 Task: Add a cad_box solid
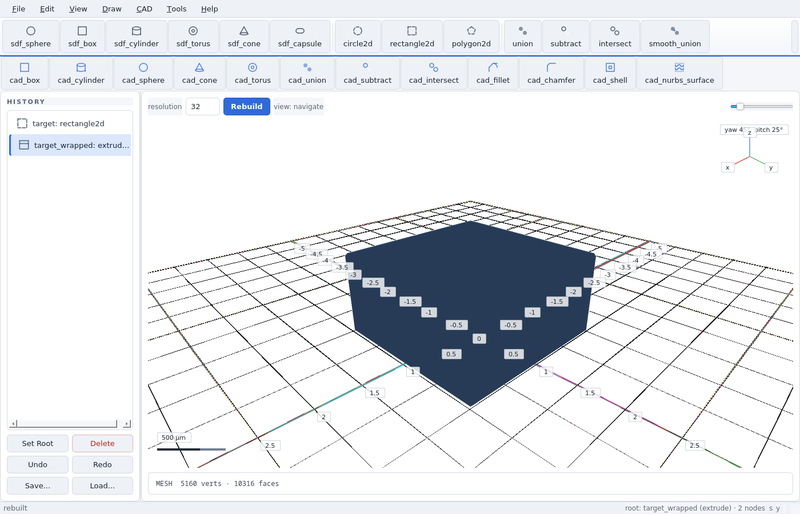coord(24,74)
